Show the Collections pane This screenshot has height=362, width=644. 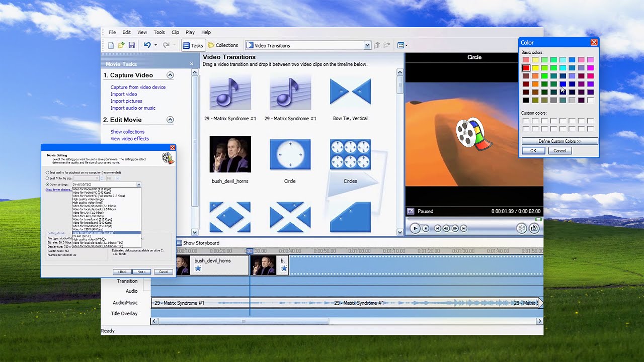[x=223, y=45]
